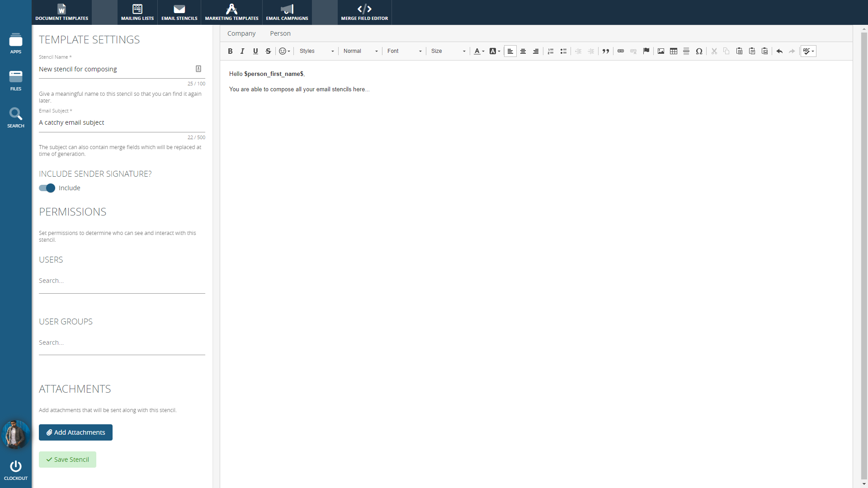Toggle the numbered list button
The width and height of the screenshot is (868, 488).
[x=551, y=51]
